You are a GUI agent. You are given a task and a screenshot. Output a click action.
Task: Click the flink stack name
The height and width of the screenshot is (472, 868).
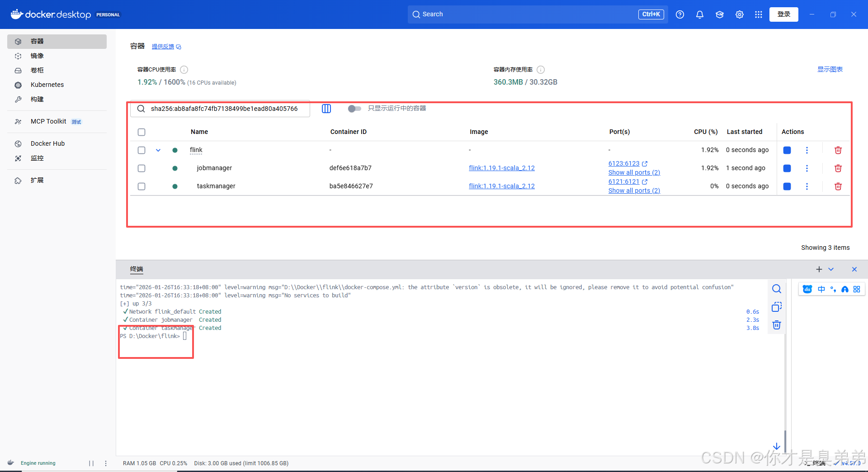pos(196,150)
